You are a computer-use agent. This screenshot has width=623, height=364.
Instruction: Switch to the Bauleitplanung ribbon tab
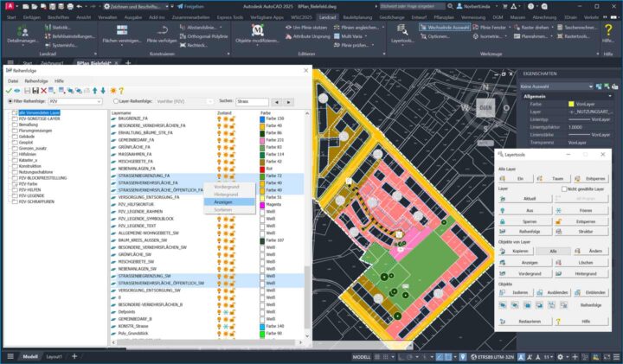357,17
